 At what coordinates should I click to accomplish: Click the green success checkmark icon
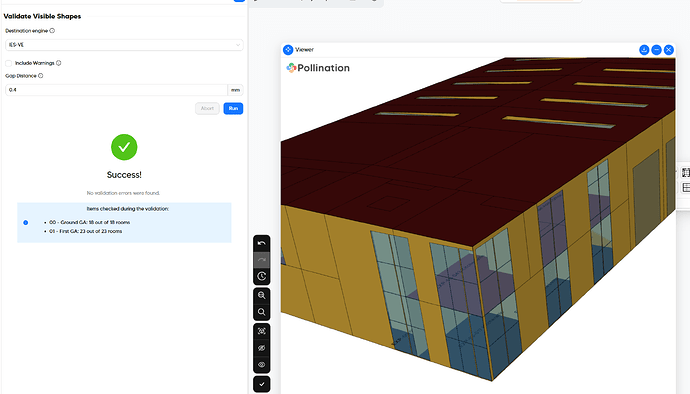coord(124,147)
